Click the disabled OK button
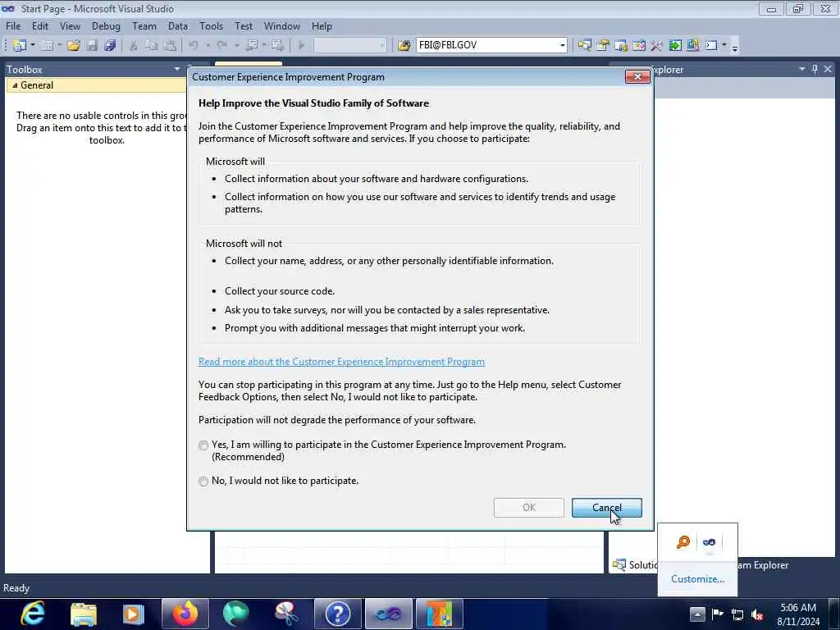The width and height of the screenshot is (840, 630). [529, 507]
